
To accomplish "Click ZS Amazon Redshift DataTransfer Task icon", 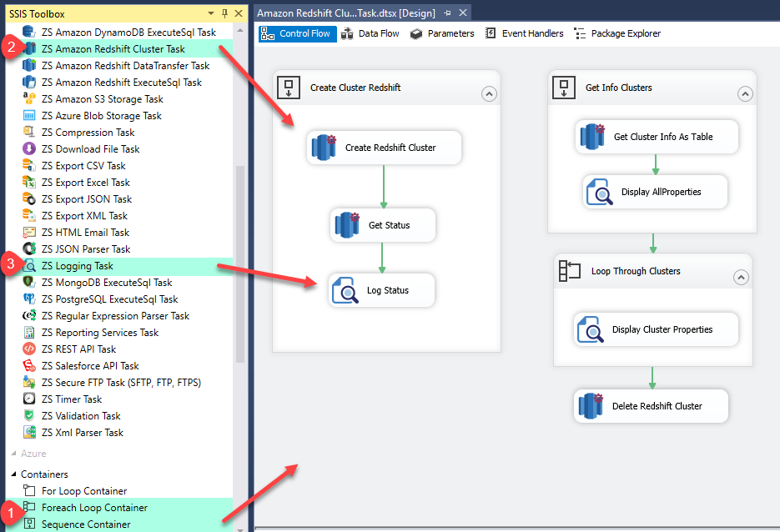I will (x=29, y=66).
